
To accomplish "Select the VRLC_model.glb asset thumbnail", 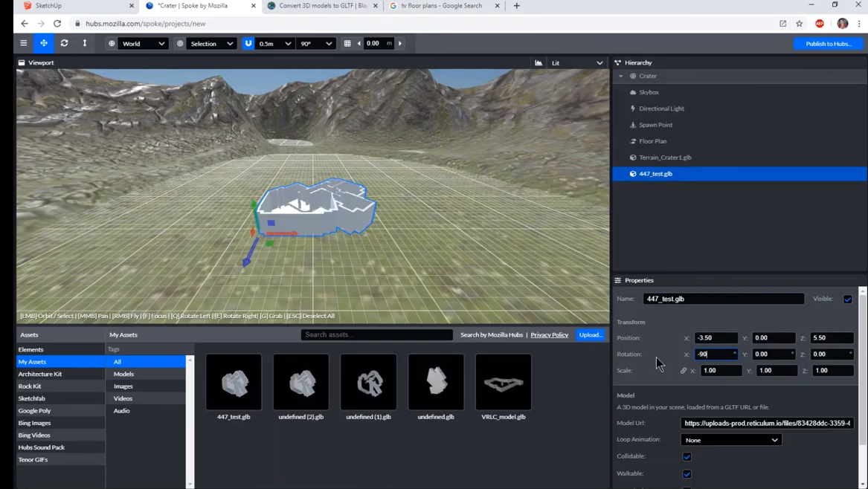I will pos(504,382).
